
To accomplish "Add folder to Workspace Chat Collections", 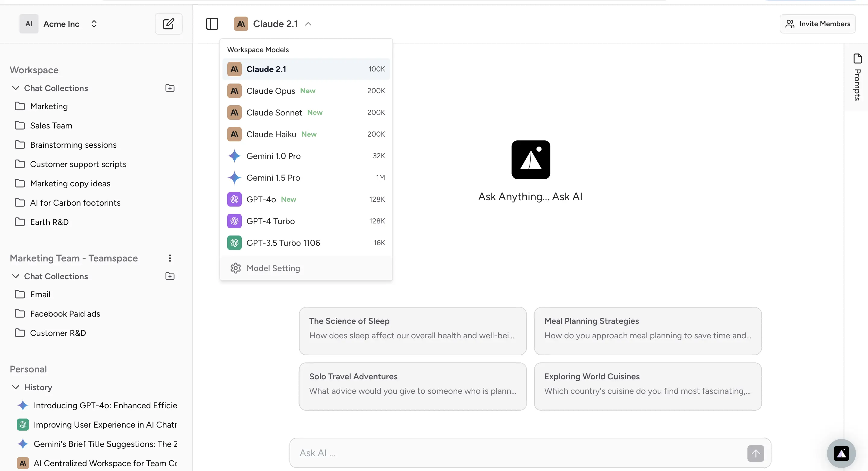I will (170, 88).
